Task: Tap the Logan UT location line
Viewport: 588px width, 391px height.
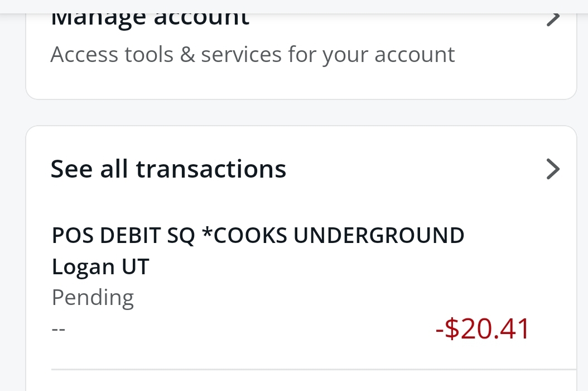Action: [100, 267]
